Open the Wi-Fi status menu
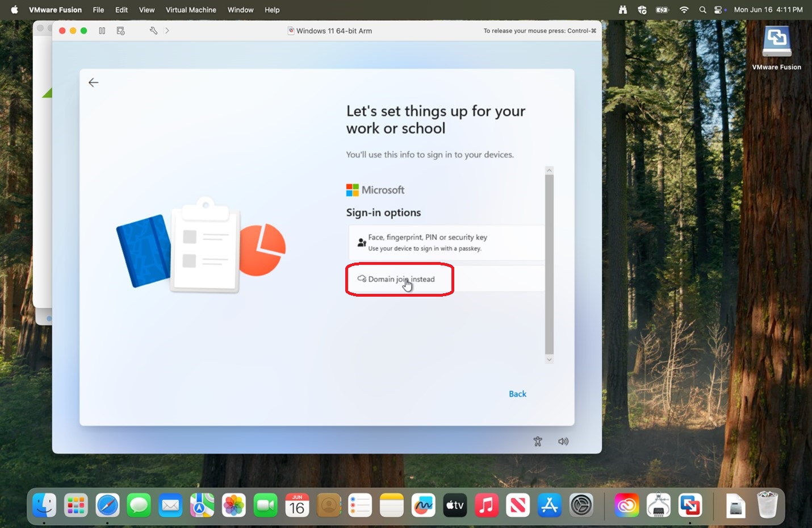This screenshot has width=812, height=528. point(684,10)
